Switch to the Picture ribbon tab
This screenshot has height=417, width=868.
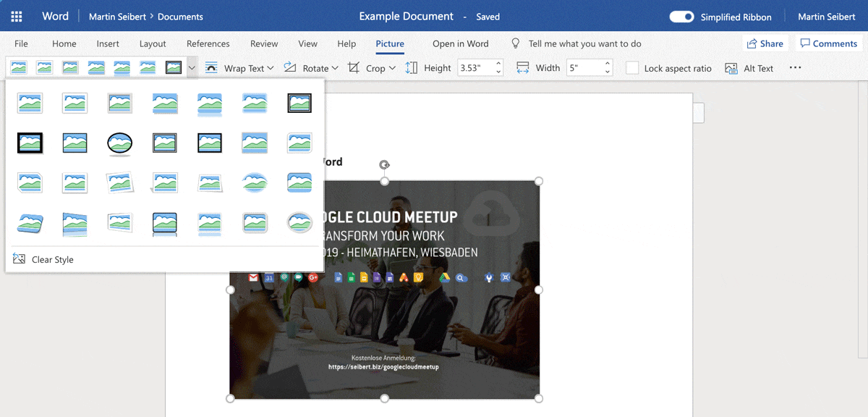tap(389, 43)
